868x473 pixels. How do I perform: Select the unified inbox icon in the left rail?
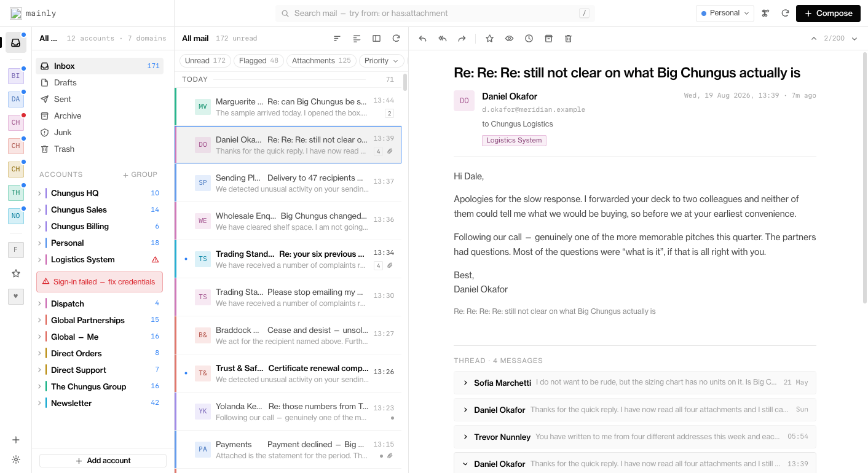pos(16,42)
